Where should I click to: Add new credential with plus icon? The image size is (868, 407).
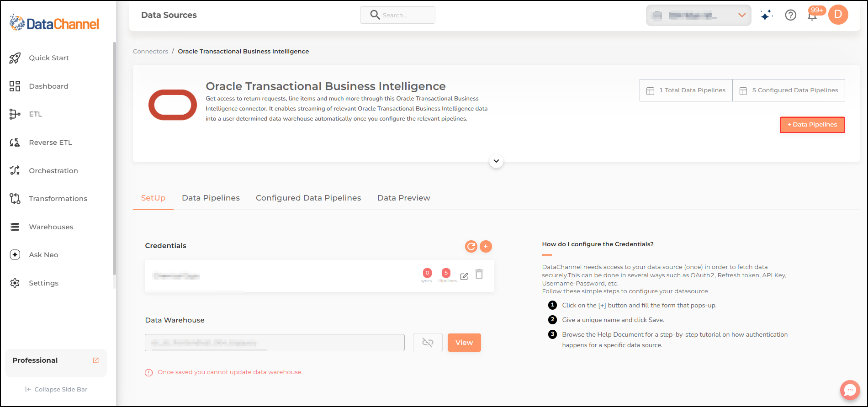tap(486, 247)
